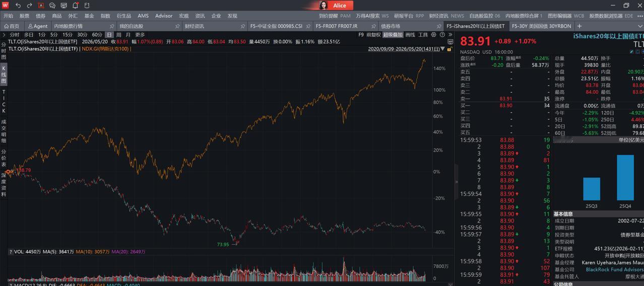Open 研报平台 RPP shortcut

409,16
